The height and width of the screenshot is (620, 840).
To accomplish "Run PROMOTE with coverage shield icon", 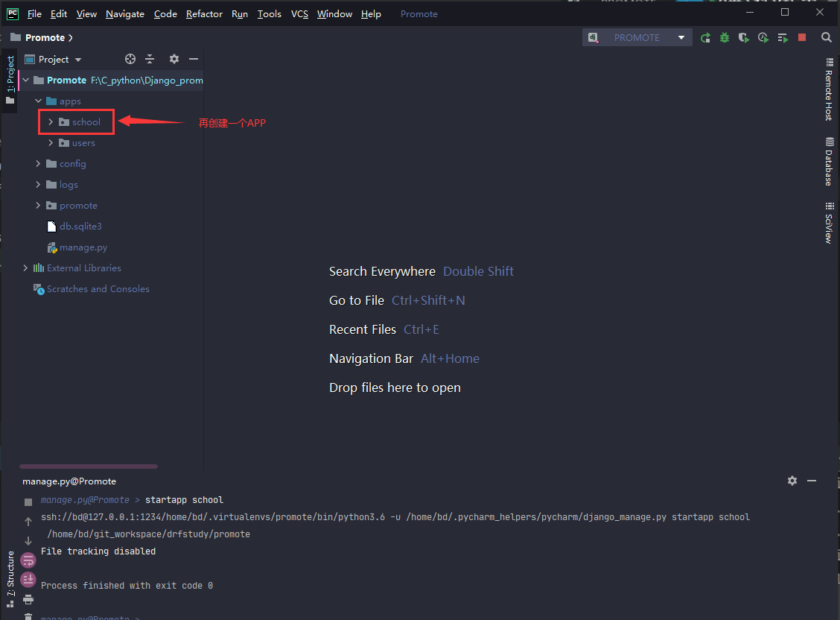I will coord(744,37).
